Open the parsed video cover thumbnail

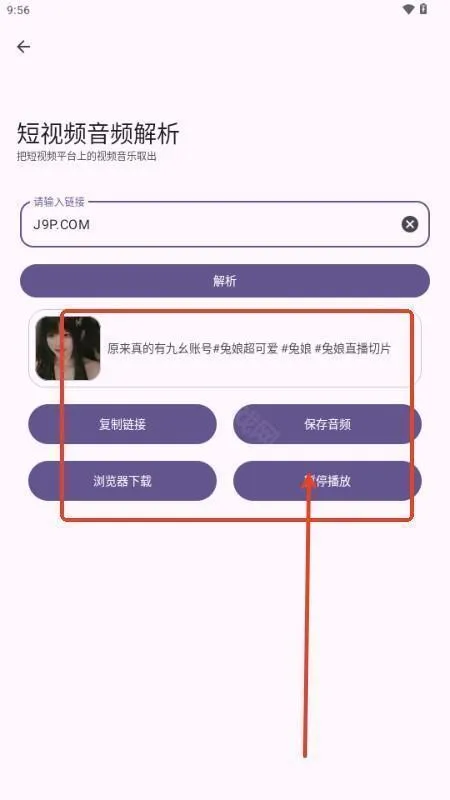[67, 348]
